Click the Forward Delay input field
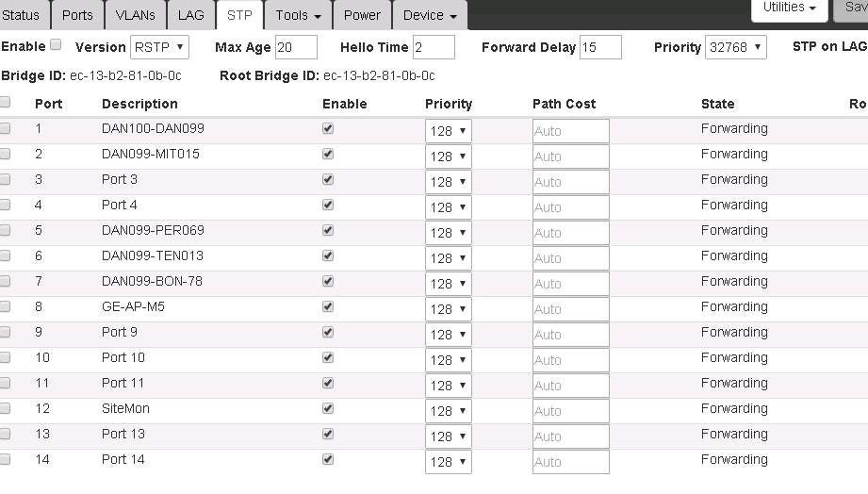The width and height of the screenshot is (868, 494). tap(599, 47)
